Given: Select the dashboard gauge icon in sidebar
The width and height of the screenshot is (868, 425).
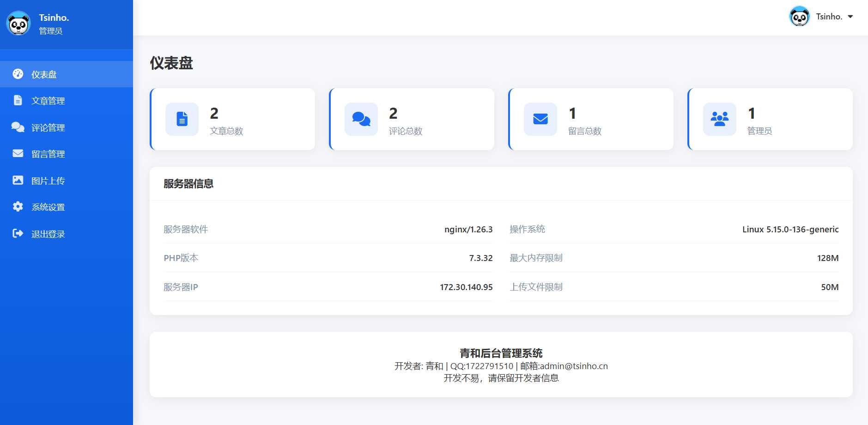Looking at the screenshot, I should 18,74.
